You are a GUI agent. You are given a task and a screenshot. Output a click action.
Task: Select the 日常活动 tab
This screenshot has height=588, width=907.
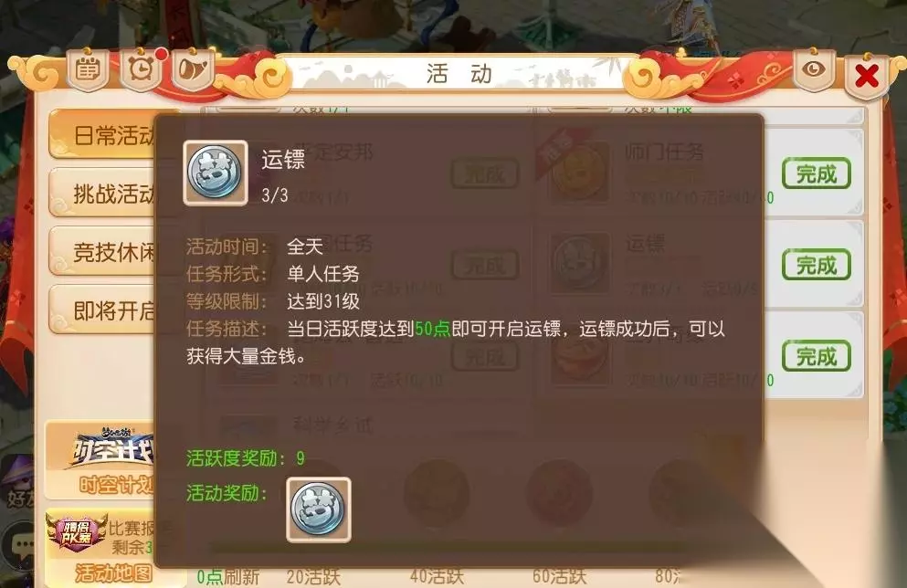pyautogui.click(x=103, y=135)
